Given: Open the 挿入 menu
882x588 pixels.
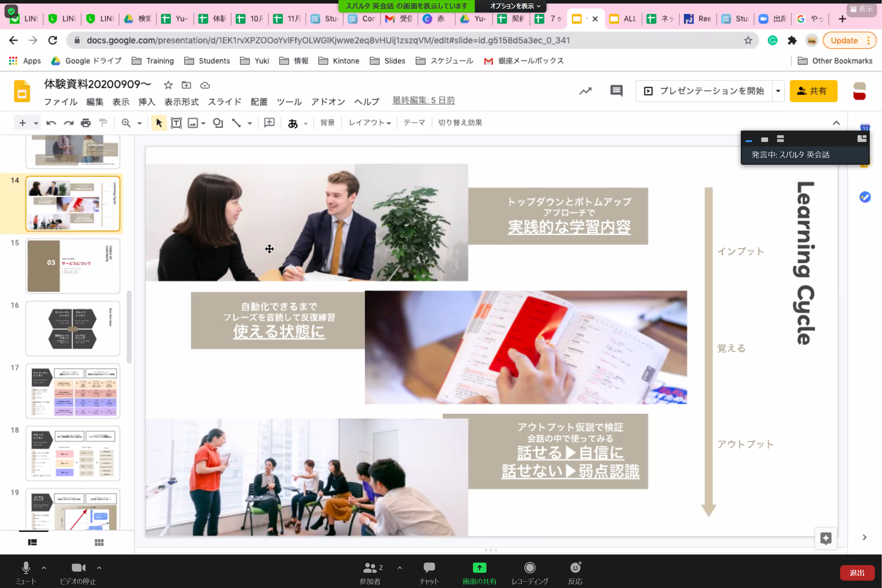Looking at the screenshot, I should coord(146,101).
